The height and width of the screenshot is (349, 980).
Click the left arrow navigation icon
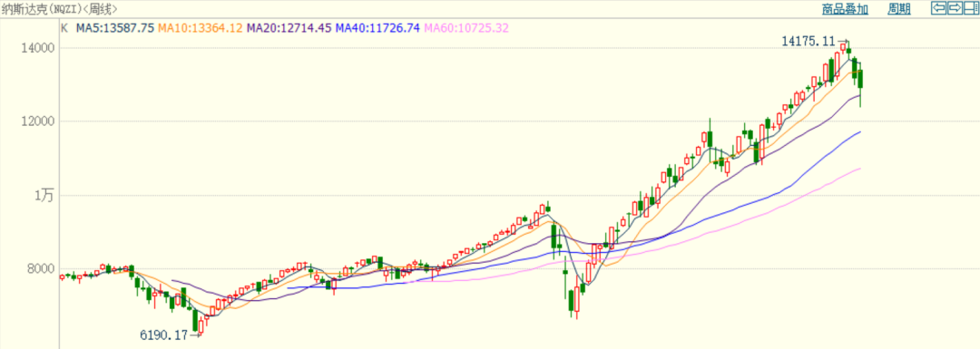(x=939, y=8)
